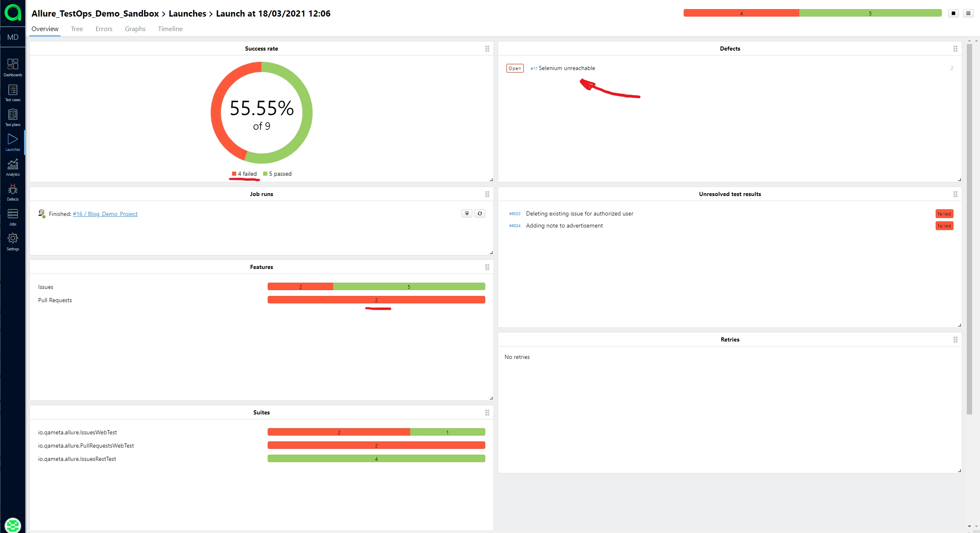Click the red failed segment in the top status bar

pyautogui.click(x=741, y=13)
